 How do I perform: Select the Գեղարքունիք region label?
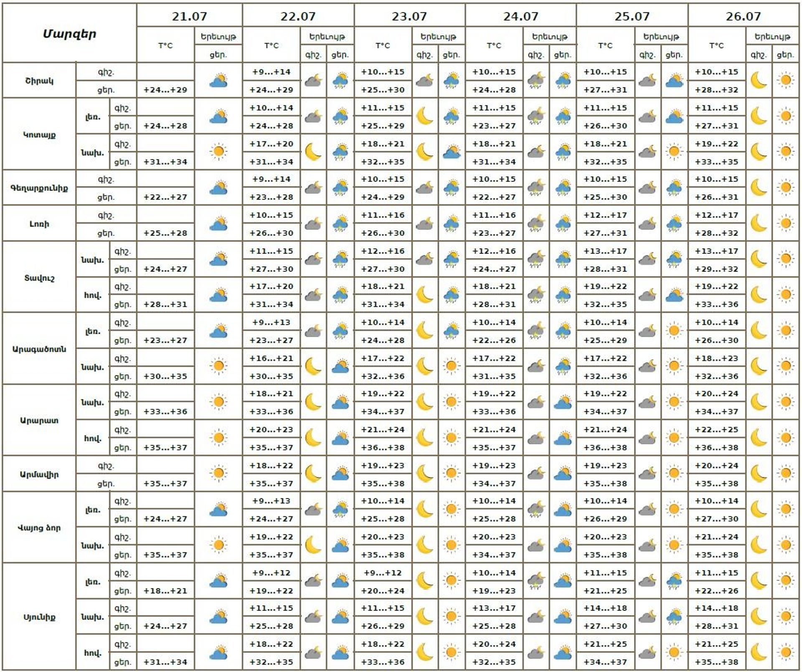[39, 188]
